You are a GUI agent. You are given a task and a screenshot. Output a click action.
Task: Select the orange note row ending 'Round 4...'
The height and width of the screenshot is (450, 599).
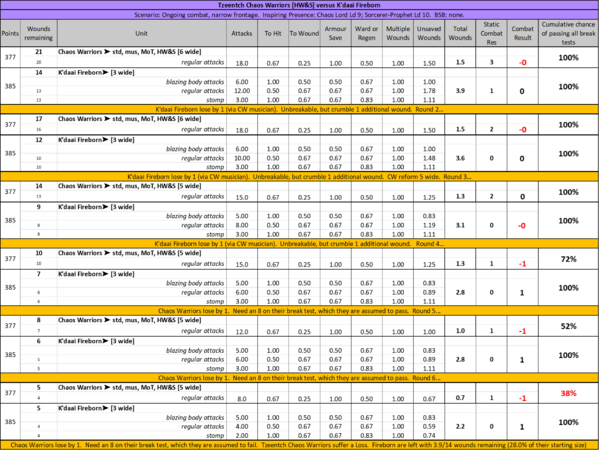coord(300,244)
